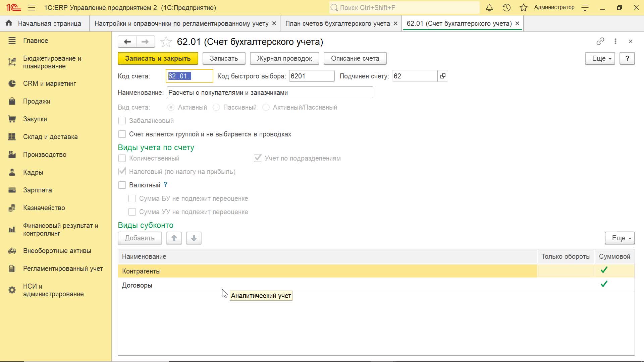Image resolution: width=644 pixels, height=362 pixels.
Task: Click the Добавить subconto button
Action: (140, 238)
